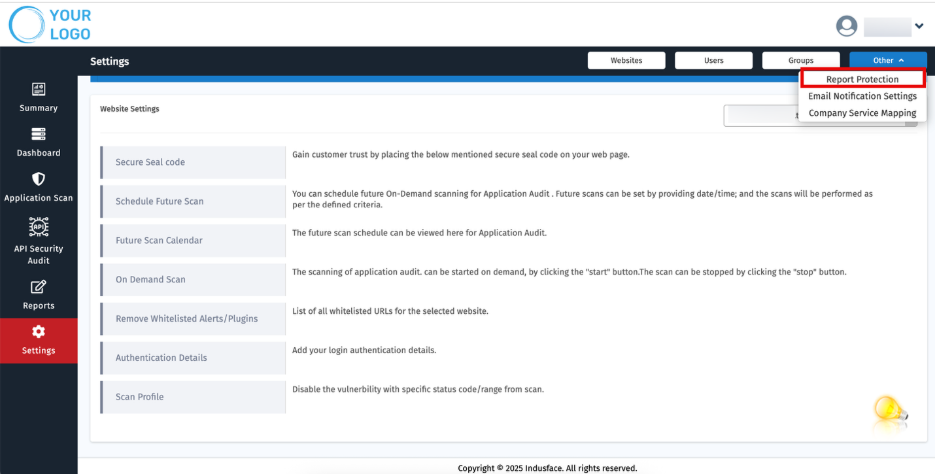Click the Summary label in sidebar
Image resolution: width=936 pixels, height=474 pixels.
(38, 108)
